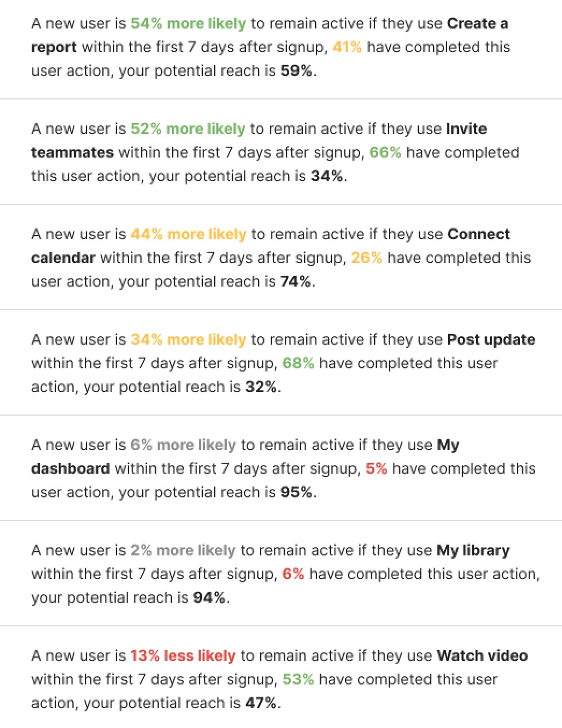Click the green '52% more likely' text
Viewport: 562px width, 728px height.
click(x=188, y=129)
